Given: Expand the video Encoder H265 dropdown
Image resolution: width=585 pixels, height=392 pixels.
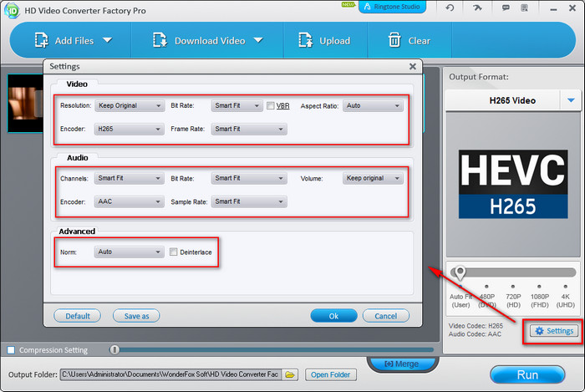Looking at the screenshot, I should pos(129,130).
